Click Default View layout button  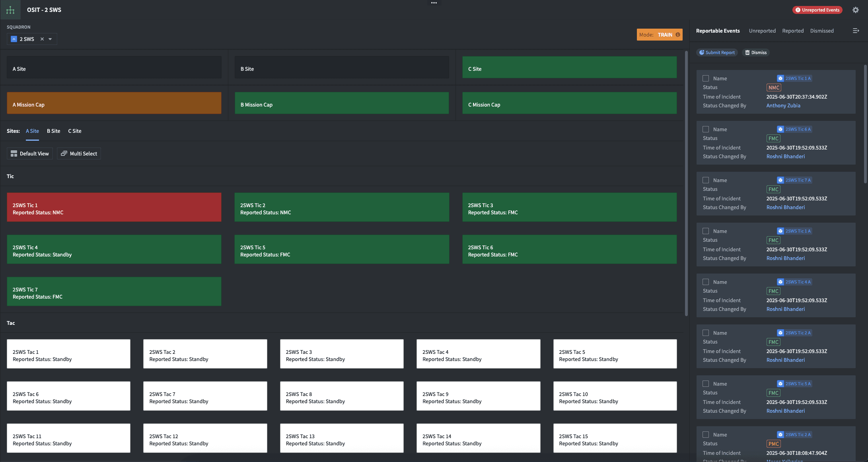(x=30, y=153)
